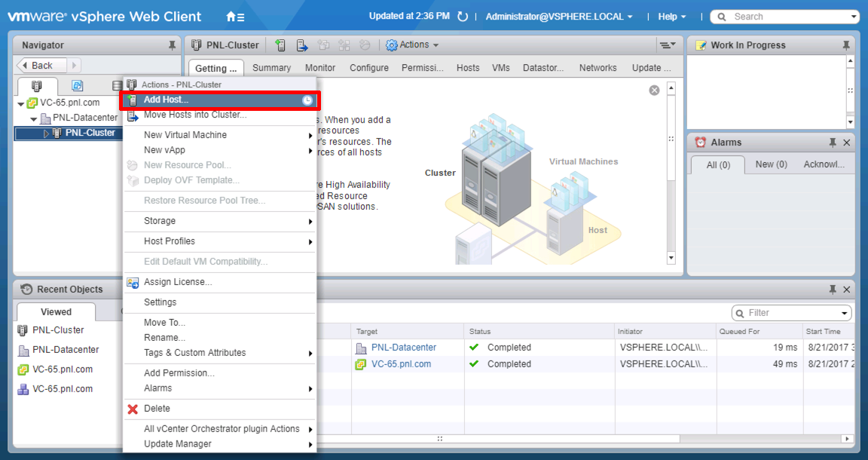Click the Queued For column header
Image resolution: width=868 pixels, height=460 pixels.
pos(759,331)
